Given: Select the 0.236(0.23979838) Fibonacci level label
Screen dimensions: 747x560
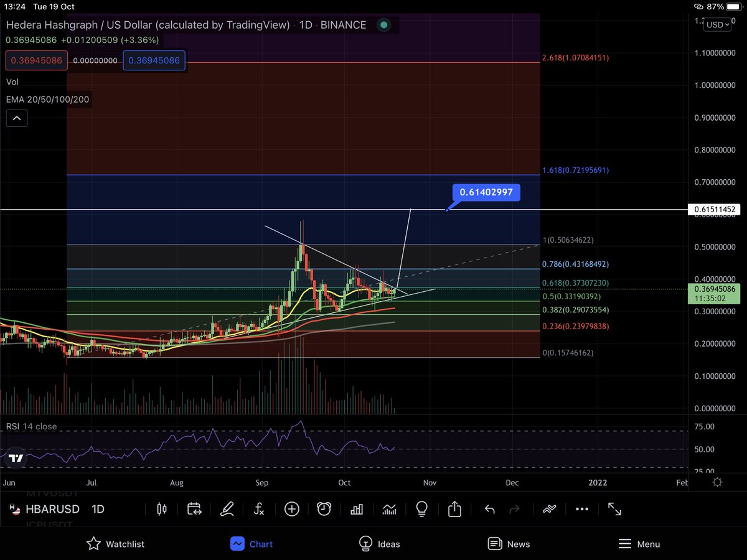Looking at the screenshot, I should coord(576,327).
